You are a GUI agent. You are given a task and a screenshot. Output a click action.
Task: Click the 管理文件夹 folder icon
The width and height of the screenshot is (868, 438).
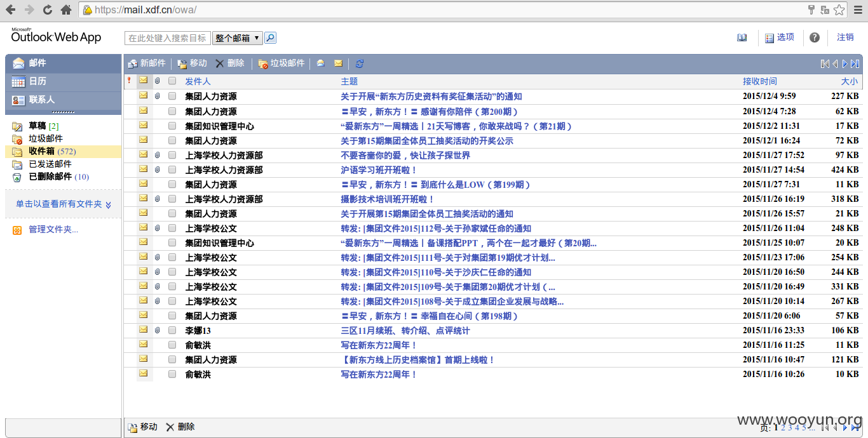tap(17, 230)
